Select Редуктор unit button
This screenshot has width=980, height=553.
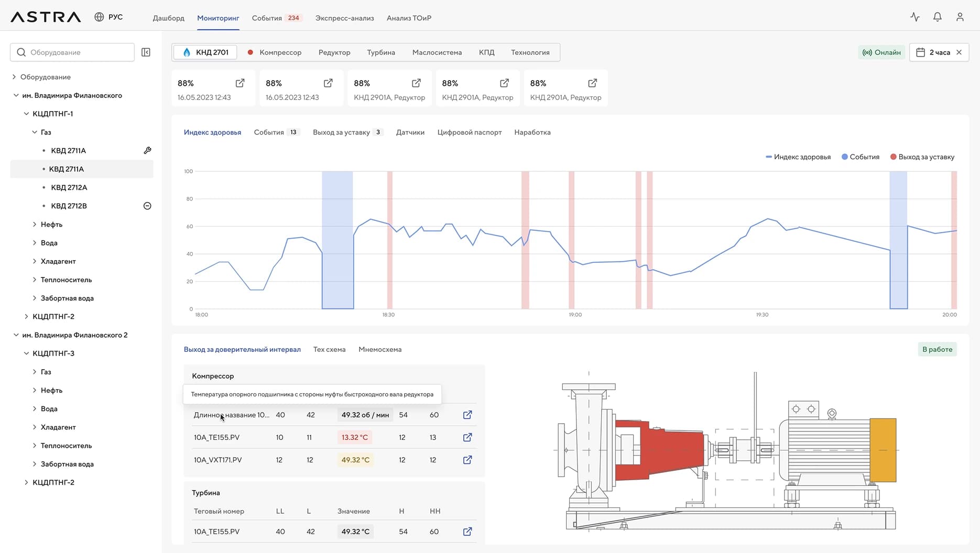[334, 52]
